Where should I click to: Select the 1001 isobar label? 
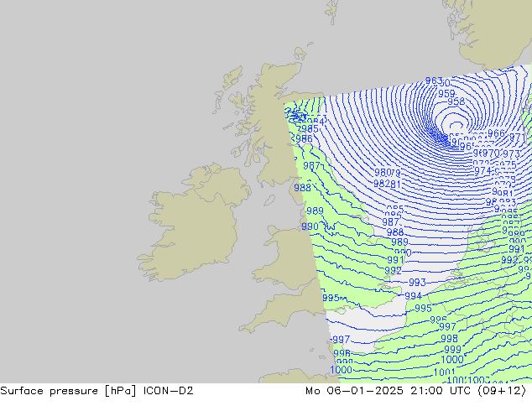point(444,372)
